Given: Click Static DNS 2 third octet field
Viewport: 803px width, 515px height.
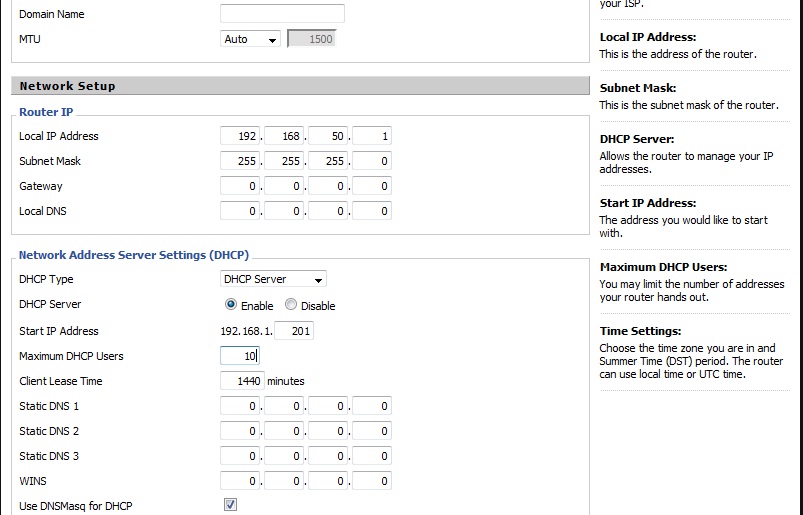Looking at the screenshot, I should (x=328, y=431).
